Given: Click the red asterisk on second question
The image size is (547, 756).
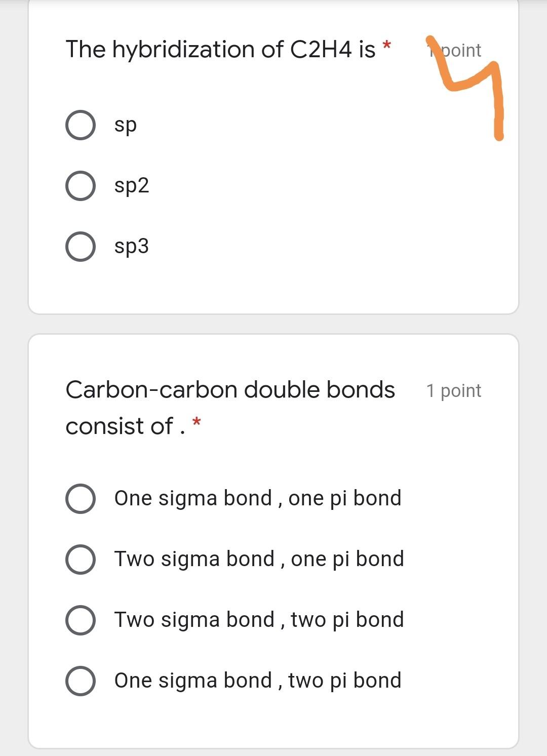Looking at the screenshot, I should coord(197,422).
